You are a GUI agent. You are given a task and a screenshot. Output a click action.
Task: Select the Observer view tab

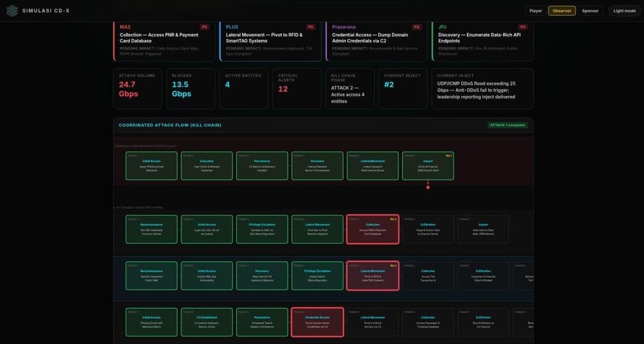(562, 11)
